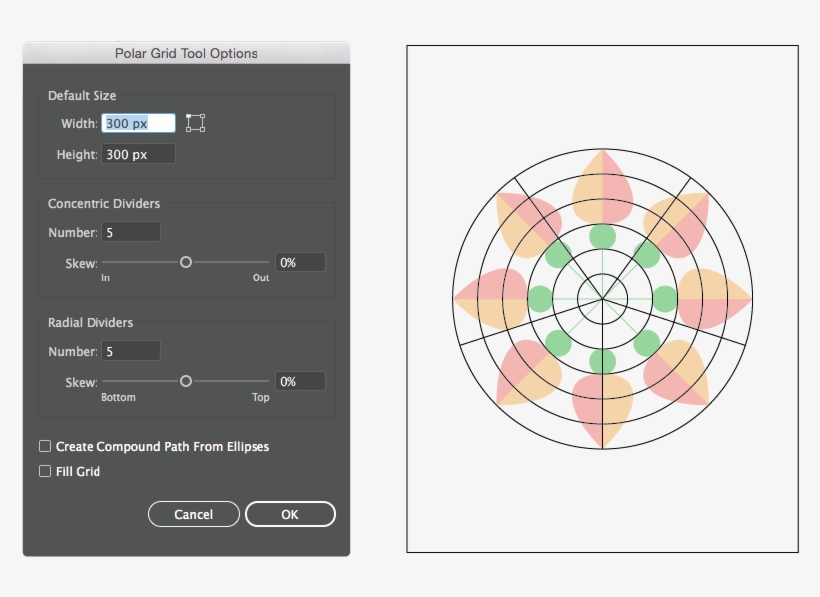Viewport: 820px width, 597px height.
Task: Click the Concentric Dividers Skew slider handle
Action: (x=185, y=261)
